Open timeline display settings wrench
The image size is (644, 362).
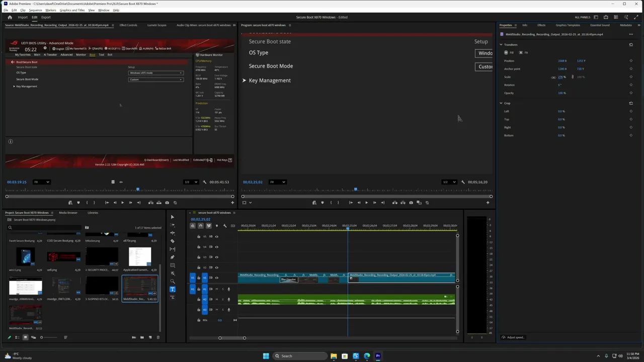pyautogui.click(x=225, y=226)
